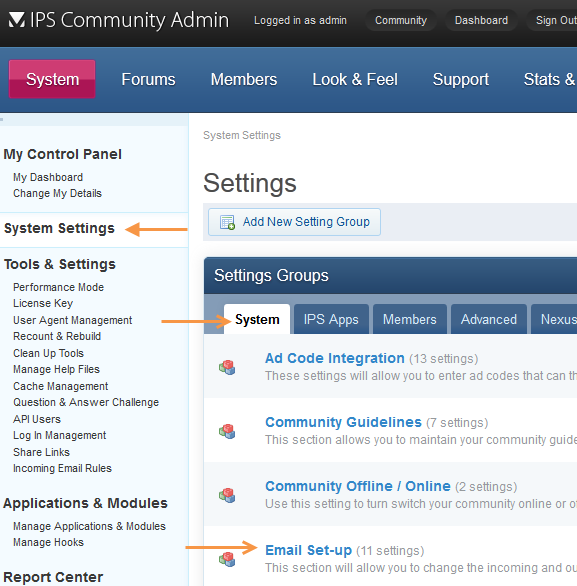Open Ad Code Integration settings link
577x586 pixels.
tap(335, 358)
